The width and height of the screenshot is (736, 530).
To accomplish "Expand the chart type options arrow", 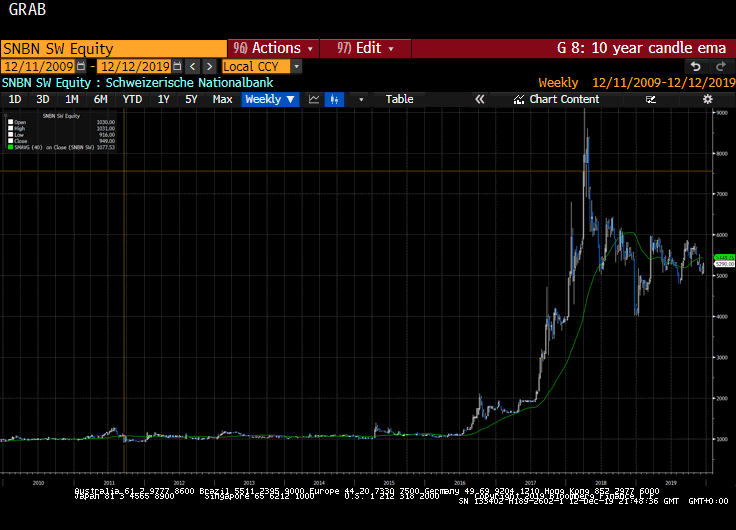I will 361,100.
